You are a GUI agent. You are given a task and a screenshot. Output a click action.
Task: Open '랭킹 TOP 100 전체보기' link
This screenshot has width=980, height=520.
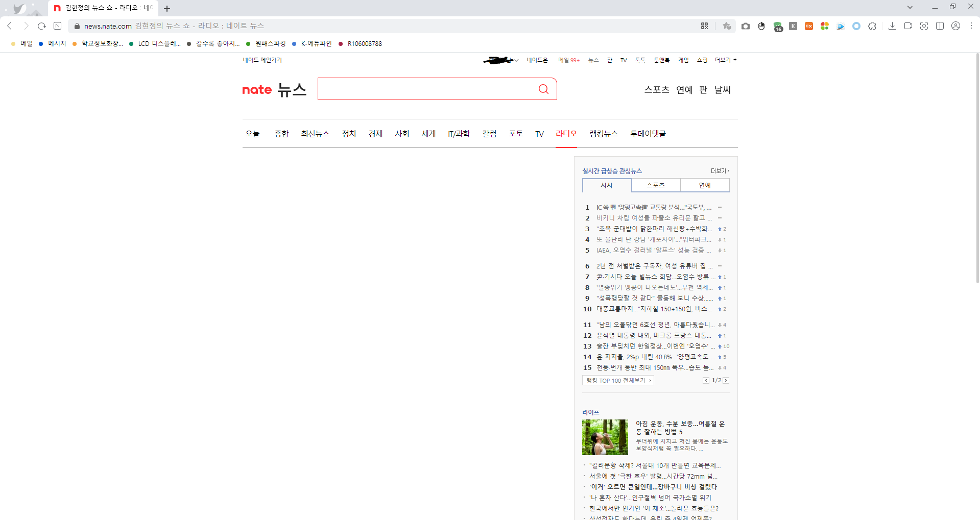tap(617, 380)
